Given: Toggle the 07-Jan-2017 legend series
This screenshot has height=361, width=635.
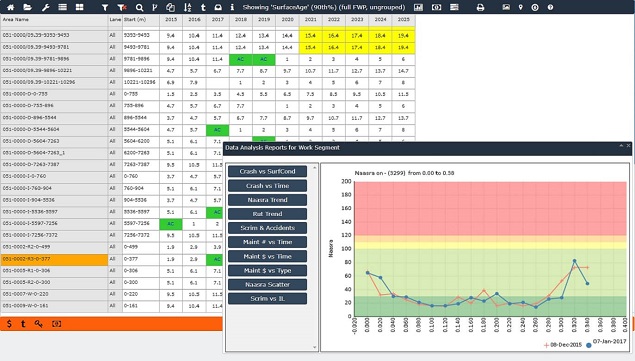Looking at the screenshot, I should click(x=606, y=343).
